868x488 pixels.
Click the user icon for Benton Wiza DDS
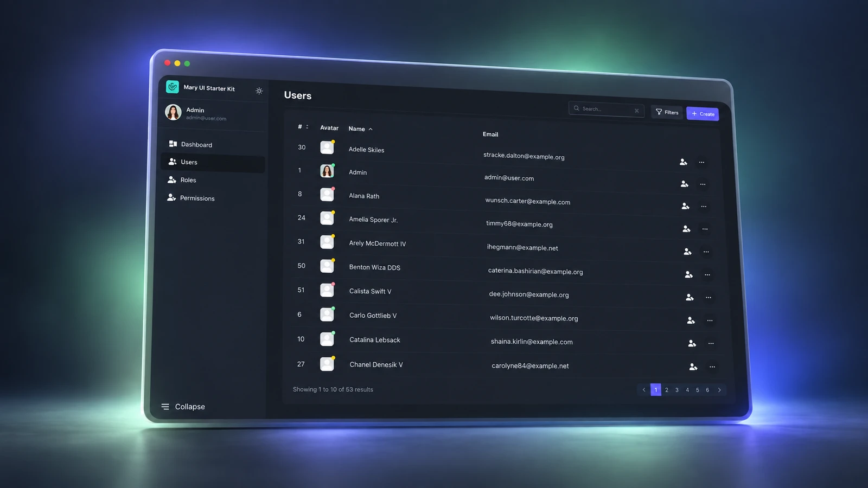[x=689, y=275]
